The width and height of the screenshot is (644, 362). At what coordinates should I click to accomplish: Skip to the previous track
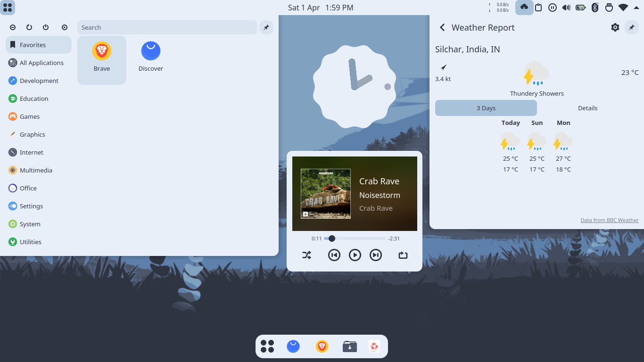tap(334, 255)
